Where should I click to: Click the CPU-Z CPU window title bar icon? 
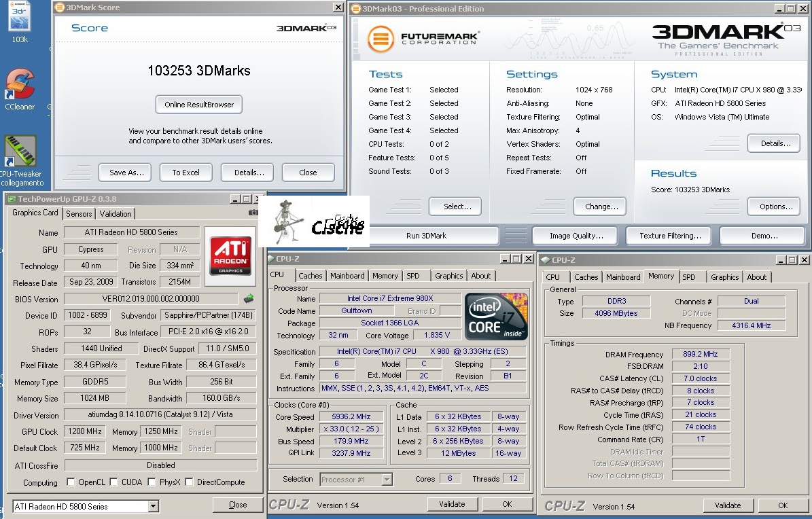[271, 259]
